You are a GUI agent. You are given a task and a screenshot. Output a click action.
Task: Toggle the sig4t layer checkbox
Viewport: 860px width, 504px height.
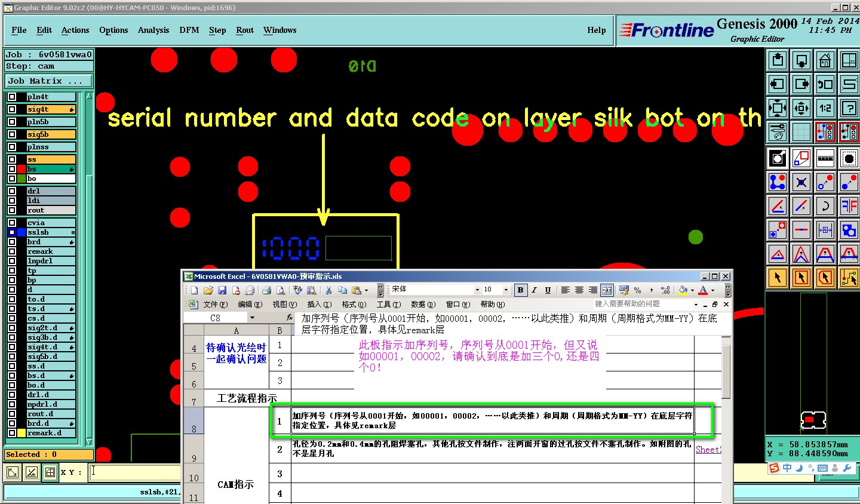coord(12,109)
